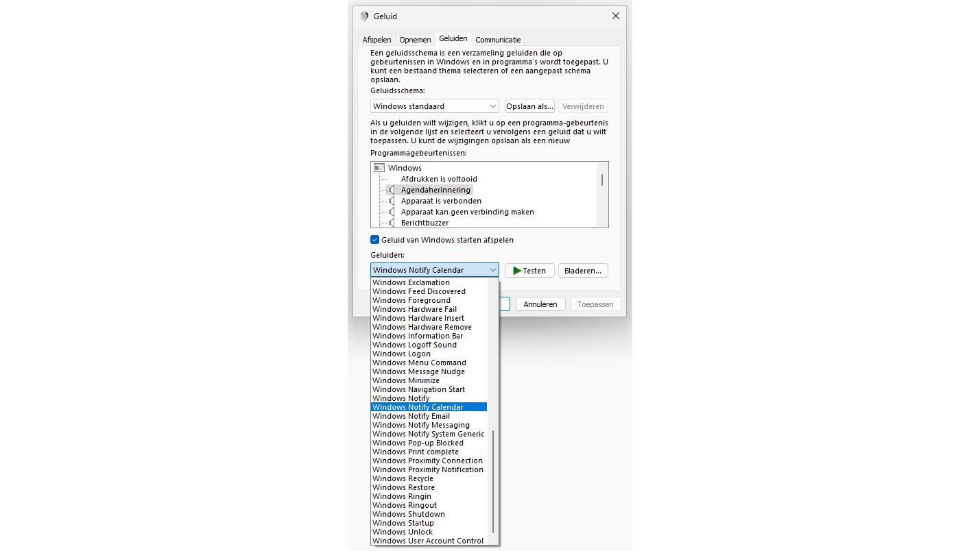
Task: Click the Testen button to preview sound
Action: click(529, 270)
